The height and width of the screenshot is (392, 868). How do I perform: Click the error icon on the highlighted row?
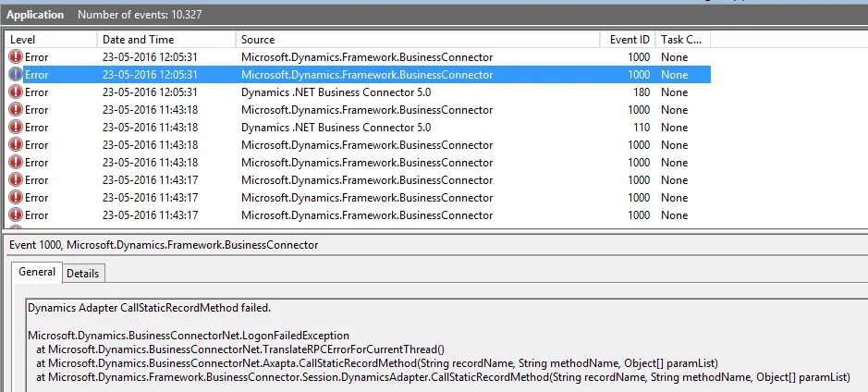point(16,75)
